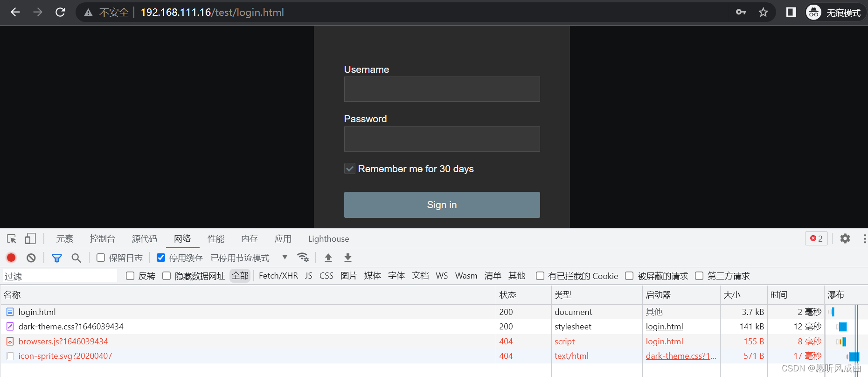Viewport: 868px width, 377px height.
Task: Switch to the 应用 tab
Action: 283,239
